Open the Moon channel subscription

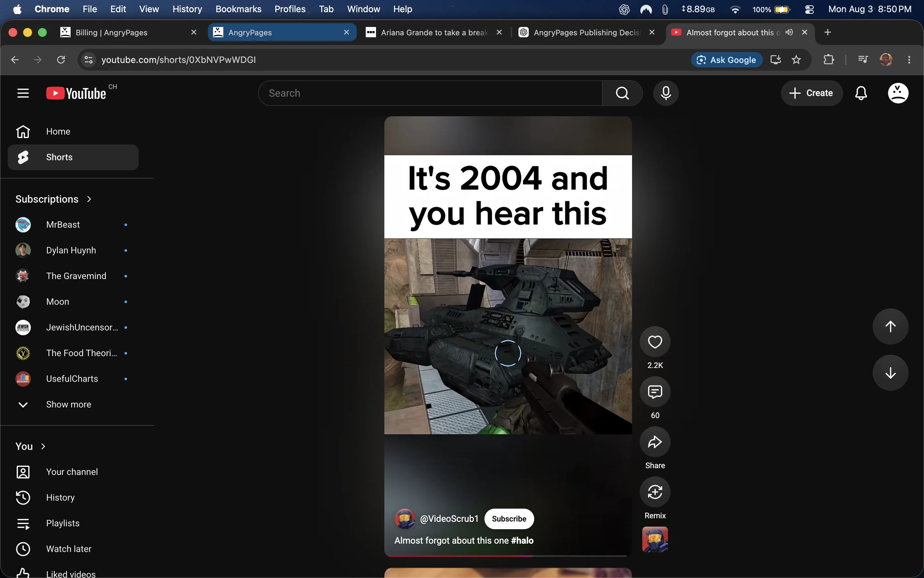[x=73, y=302]
